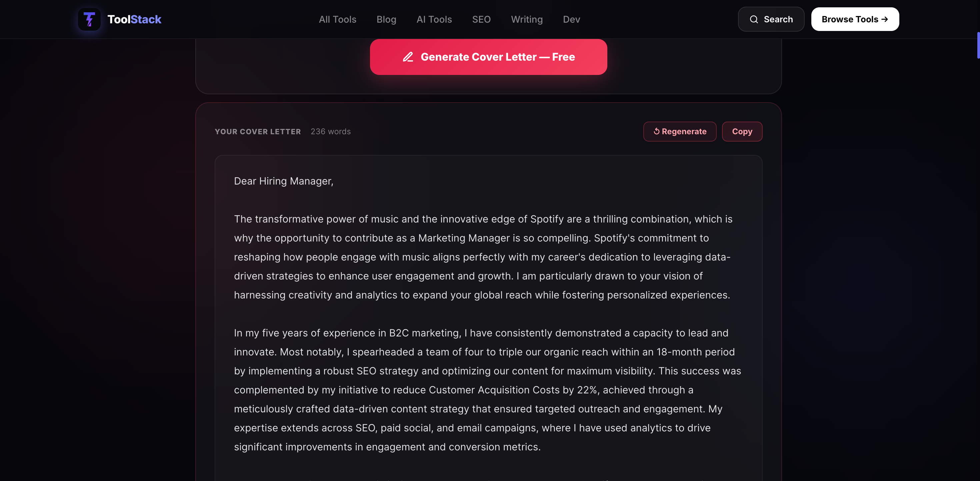The height and width of the screenshot is (481, 980).
Task: Click the pen icon on Generate button
Action: [x=408, y=57]
